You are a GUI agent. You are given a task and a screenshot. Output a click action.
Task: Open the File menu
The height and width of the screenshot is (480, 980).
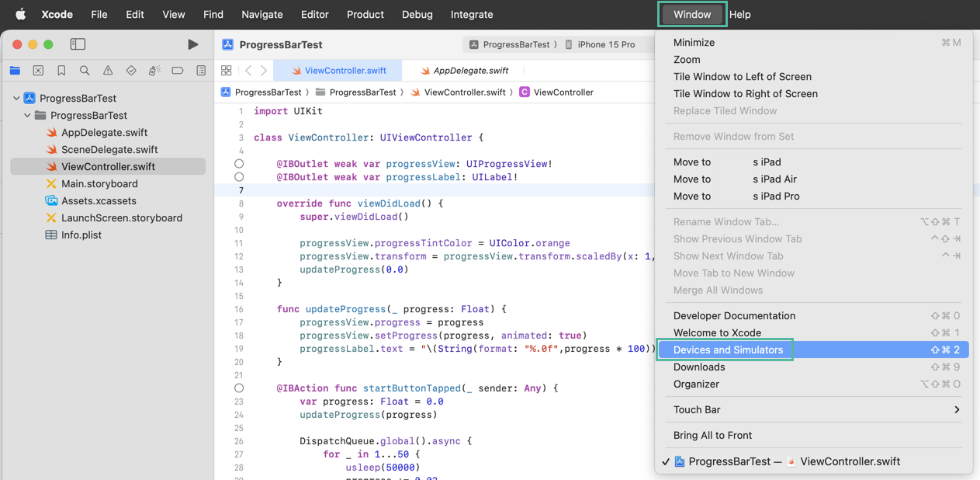click(x=99, y=14)
